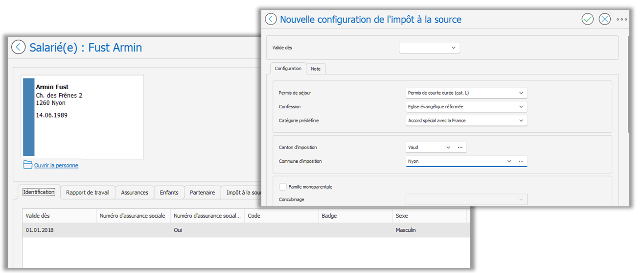Screen dimensions: 644x273
Task: Open the Permis de séjour dropdown
Action: (x=521, y=93)
